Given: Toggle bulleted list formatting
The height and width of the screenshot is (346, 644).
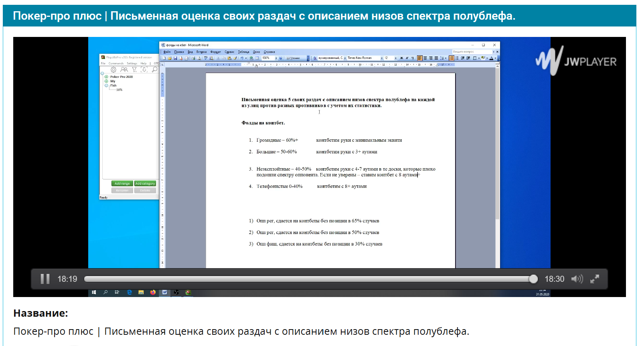Looking at the screenshot, I should tap(457, 58).
